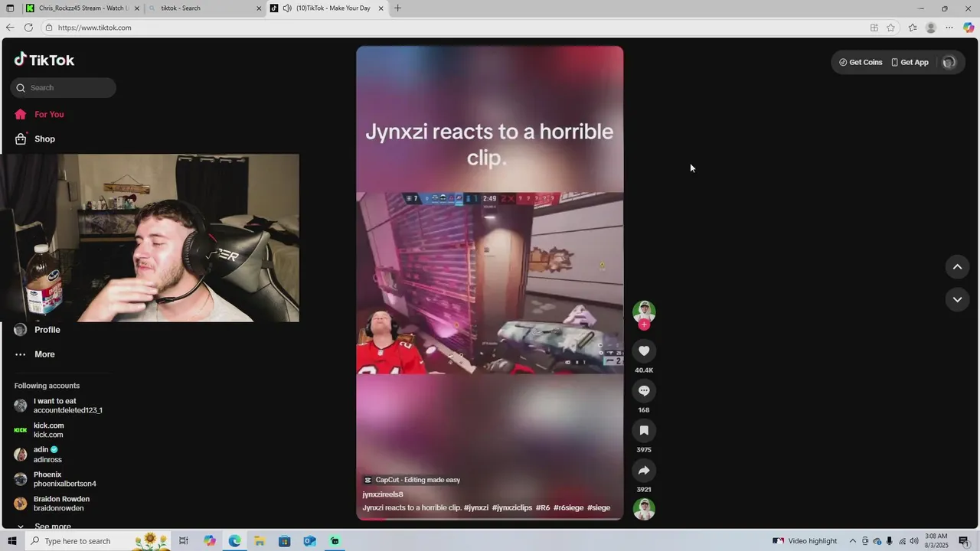Click the #r6siege hashtag
Image resolution: width=980 pixels, height=551 pixels.
pos(569,507)
